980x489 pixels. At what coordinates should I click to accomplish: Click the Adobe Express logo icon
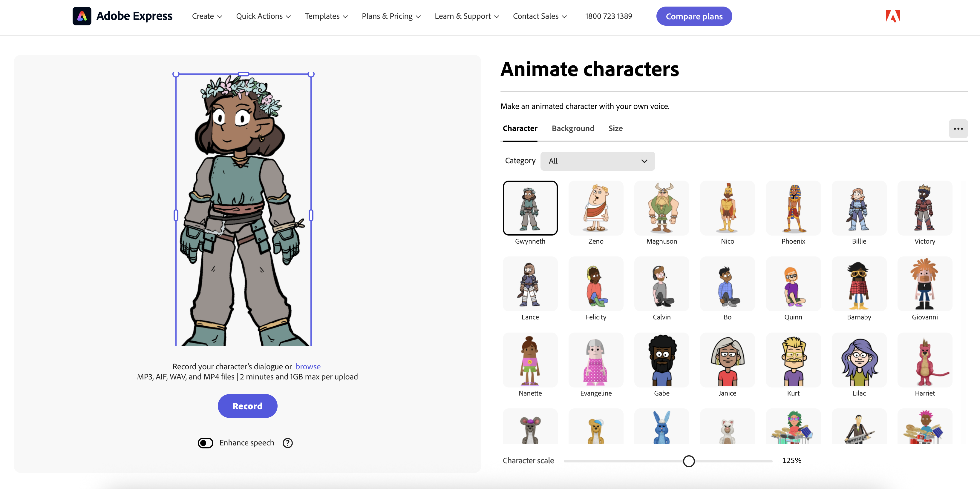pos(81,16)
